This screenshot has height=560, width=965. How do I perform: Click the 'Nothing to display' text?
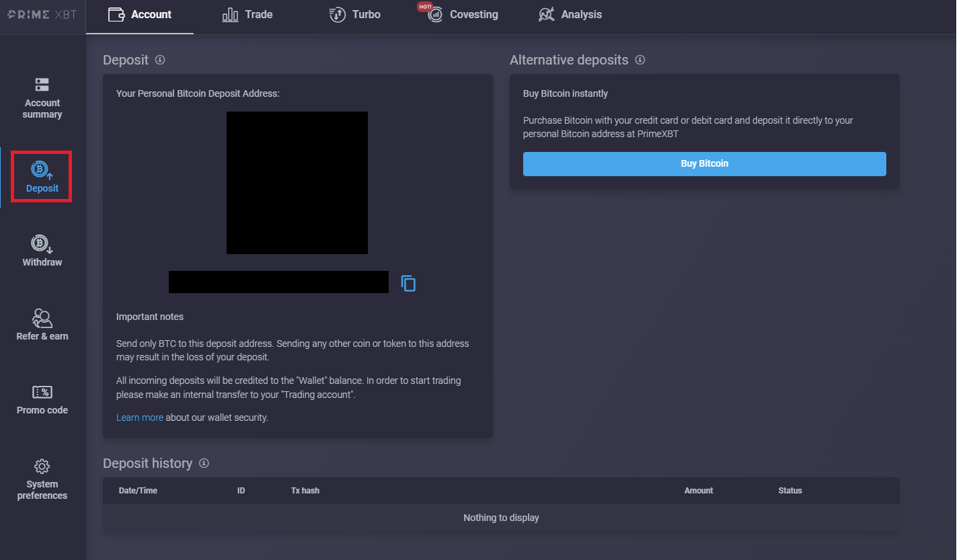coord(501,518)
